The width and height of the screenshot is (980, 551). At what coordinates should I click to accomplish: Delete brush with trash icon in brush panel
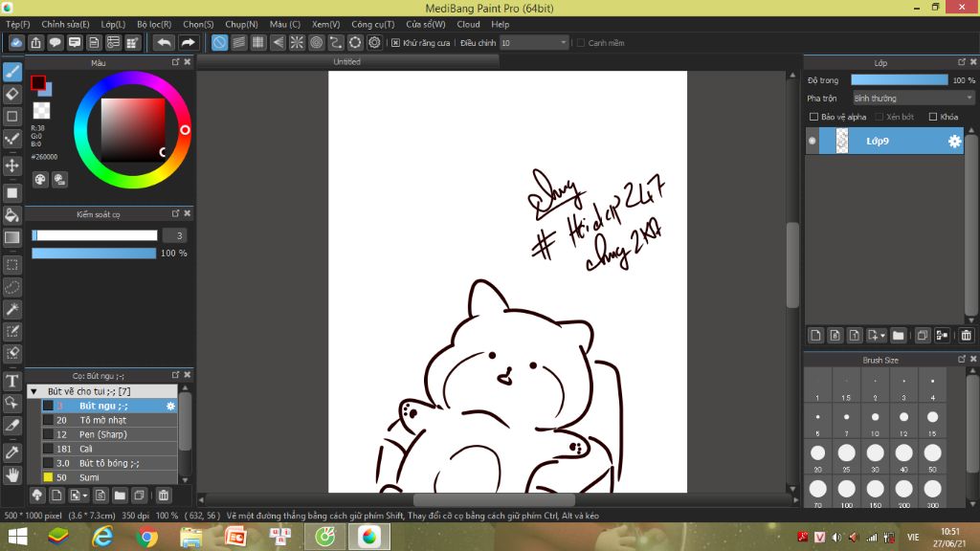click(x=164, y=496)
